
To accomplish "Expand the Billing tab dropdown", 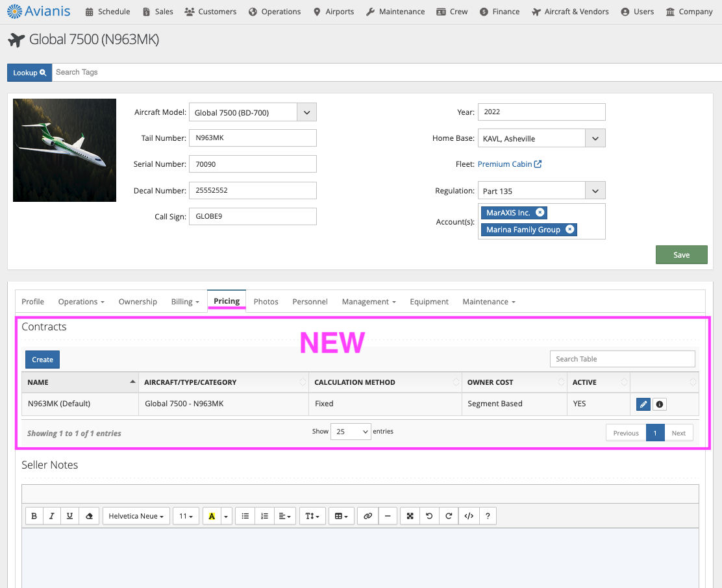I will 185,302.
